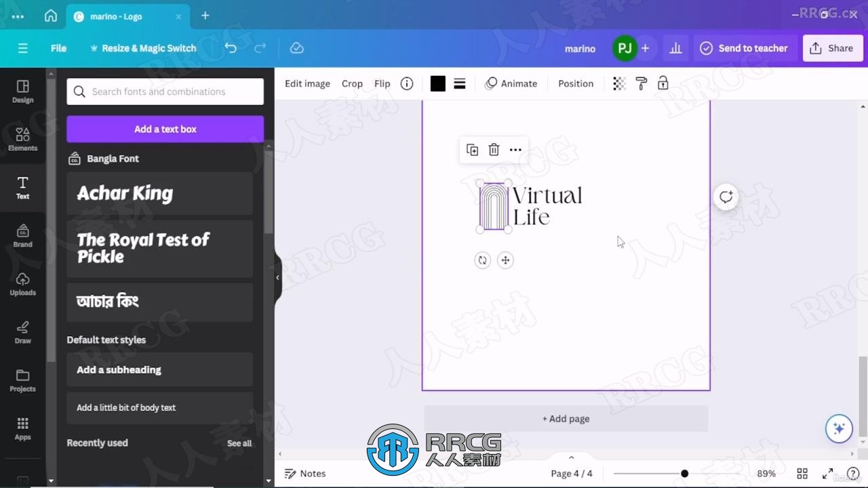
Task: Open the black color swatch
Action: pyautogui.click(x=438, y=83)
